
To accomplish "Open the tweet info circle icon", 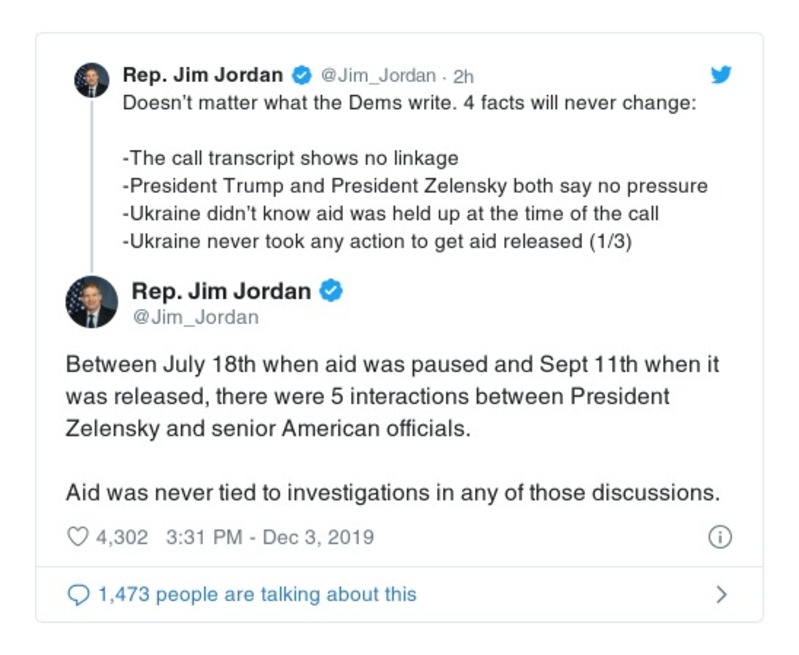I will (719, 537).
